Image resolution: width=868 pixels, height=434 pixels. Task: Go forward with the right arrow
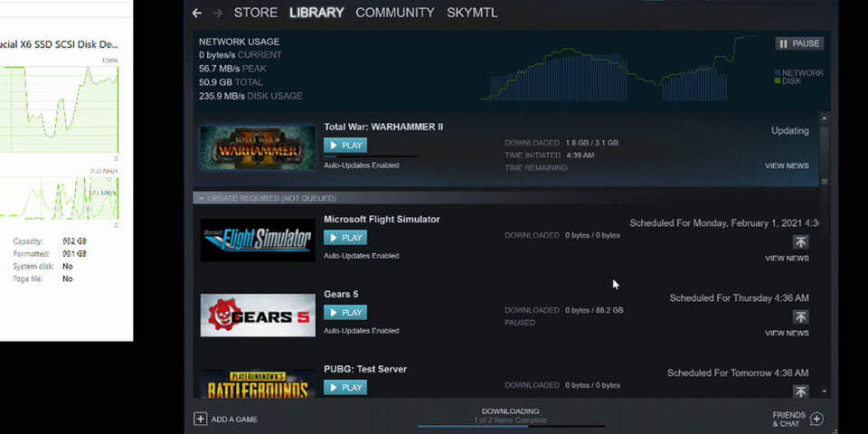218,13
